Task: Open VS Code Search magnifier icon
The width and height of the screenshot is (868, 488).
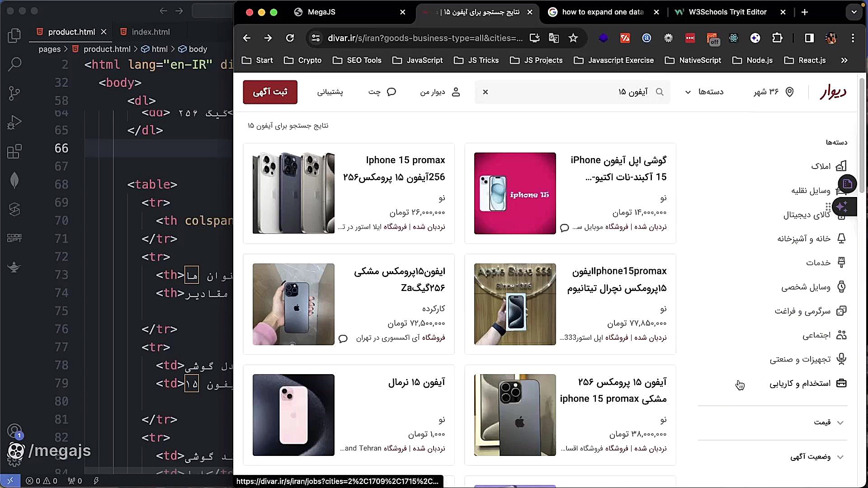Action: pos(14,64)
